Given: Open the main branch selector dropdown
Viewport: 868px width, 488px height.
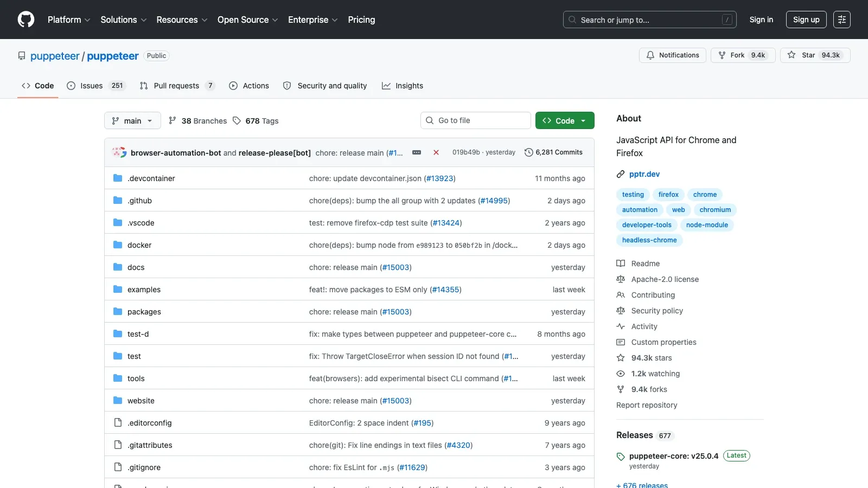Looking at the screenshot, I should [132, 120].
